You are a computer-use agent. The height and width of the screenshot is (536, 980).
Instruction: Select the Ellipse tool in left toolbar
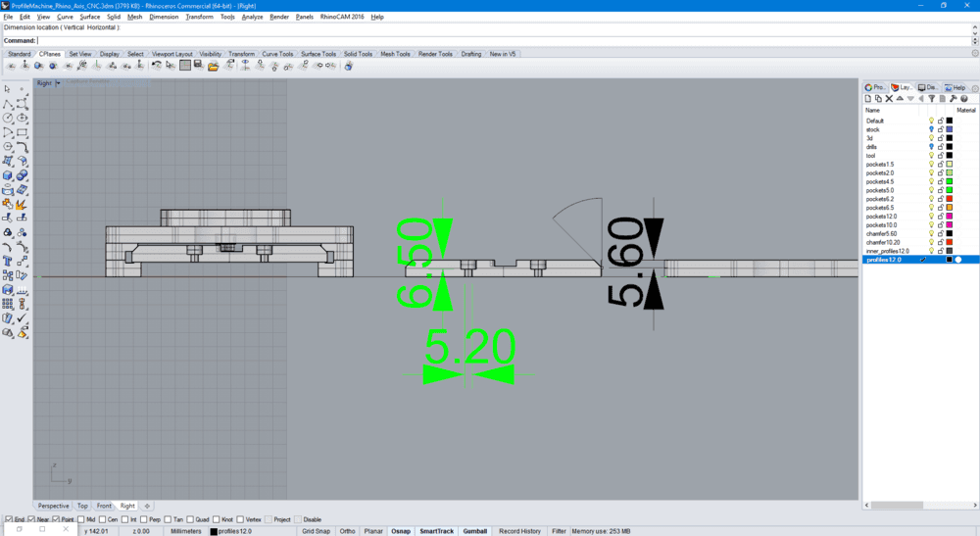[22, 118]
